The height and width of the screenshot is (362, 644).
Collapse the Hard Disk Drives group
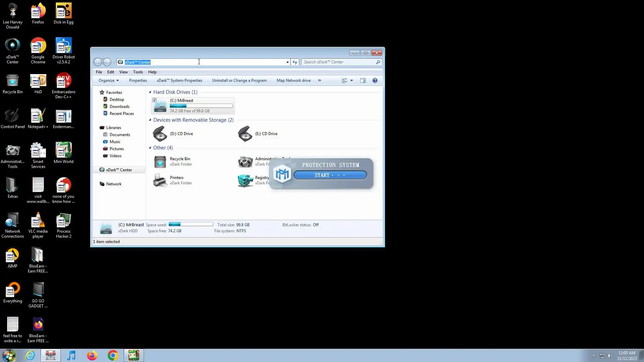pos(150,92)
